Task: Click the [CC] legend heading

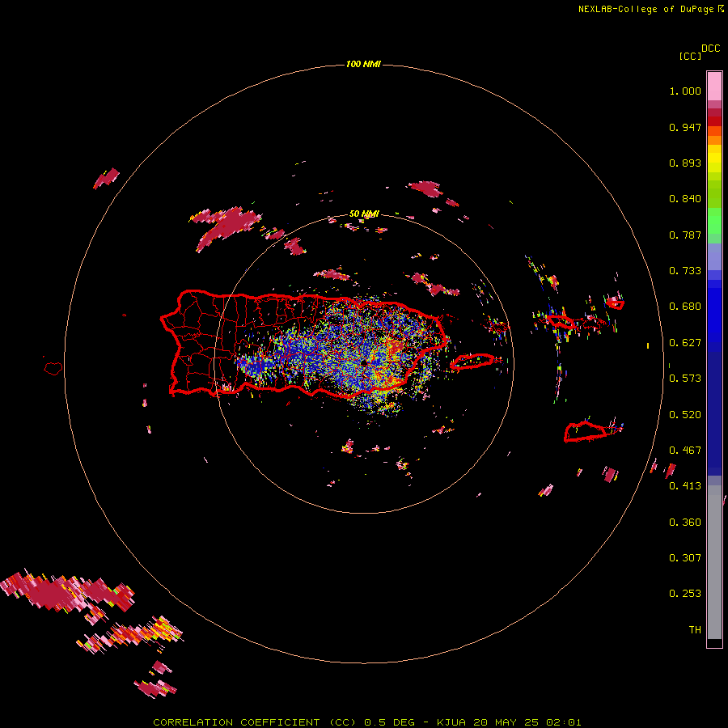Action: coord(690,56)
